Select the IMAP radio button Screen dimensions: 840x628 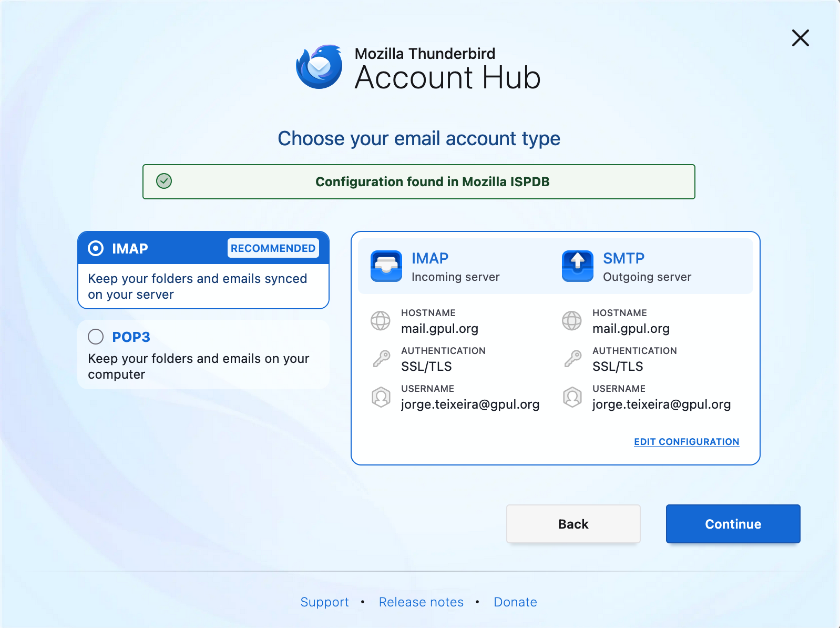96,248
